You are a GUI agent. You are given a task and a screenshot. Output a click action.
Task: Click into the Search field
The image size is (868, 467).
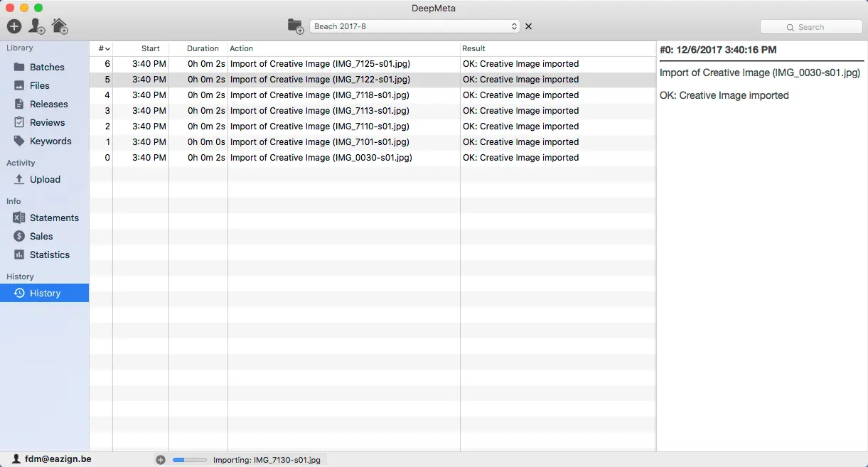coord(811,27)
